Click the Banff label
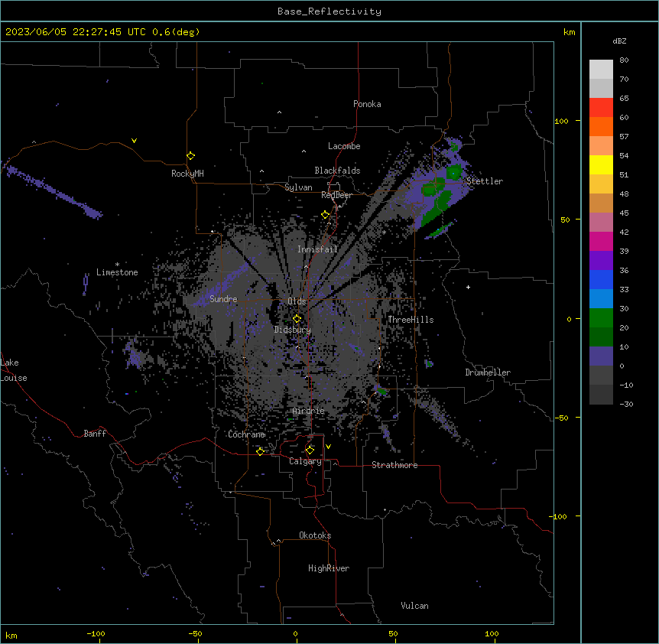The height and width of the screenshot is (644, 659). (x=95, y=434)
